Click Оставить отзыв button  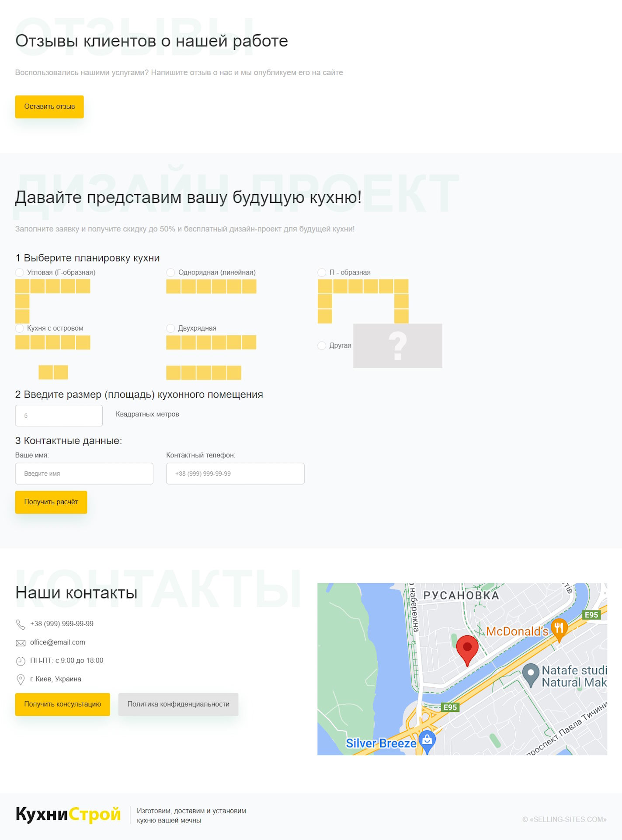point(49,107)
